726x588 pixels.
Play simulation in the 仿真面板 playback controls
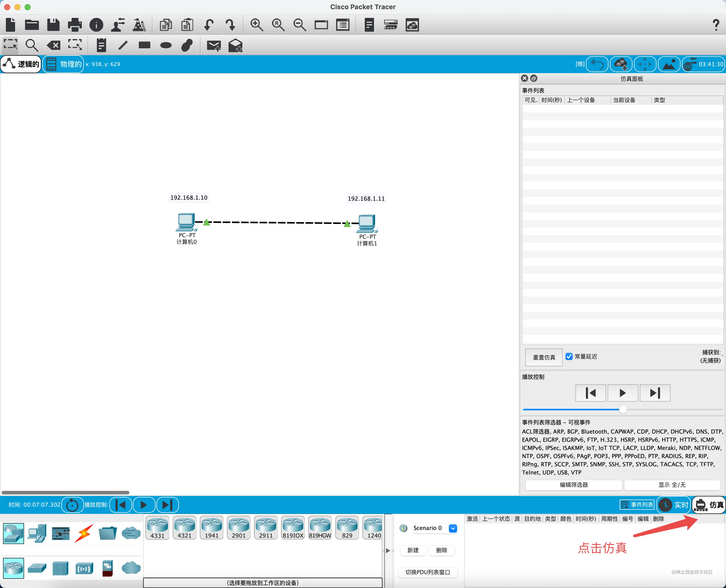[623, 393]
